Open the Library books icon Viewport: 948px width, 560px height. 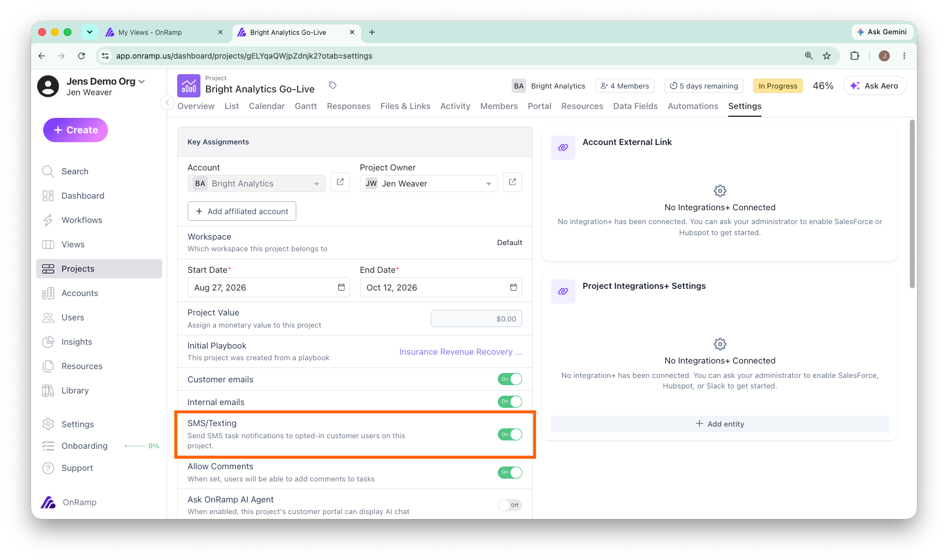click(48, 391)
